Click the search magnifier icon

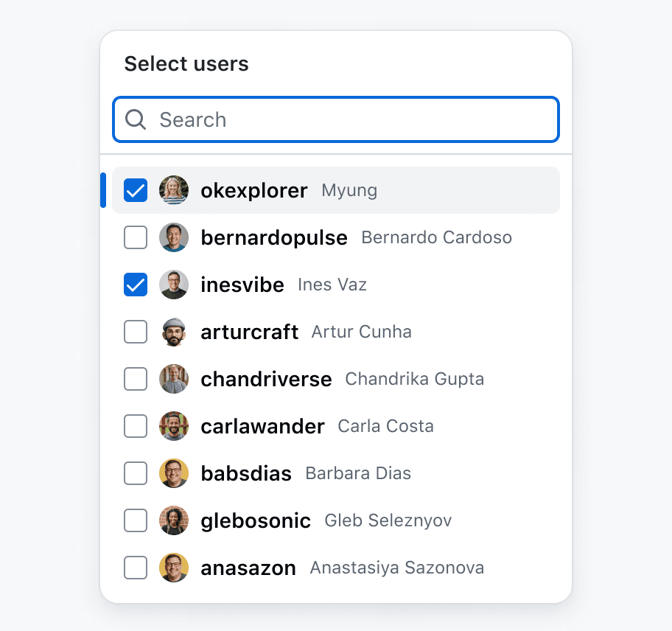tap(136, 119)
